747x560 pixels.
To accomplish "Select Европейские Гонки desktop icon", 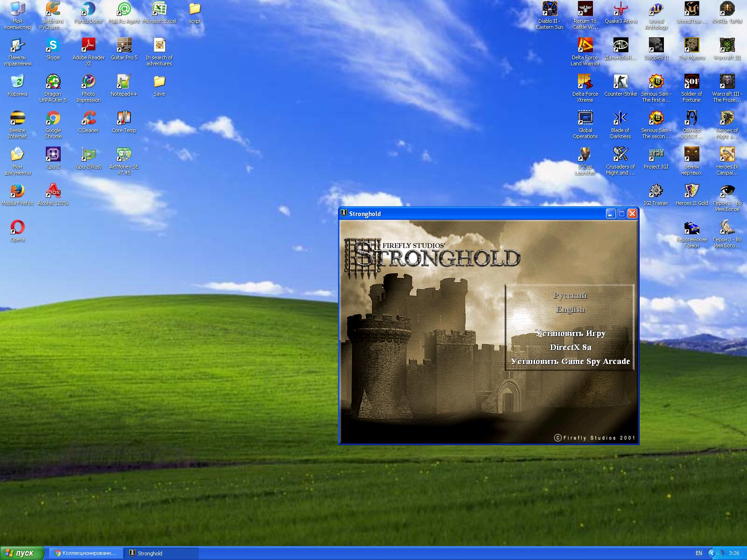I will point(691,234).
